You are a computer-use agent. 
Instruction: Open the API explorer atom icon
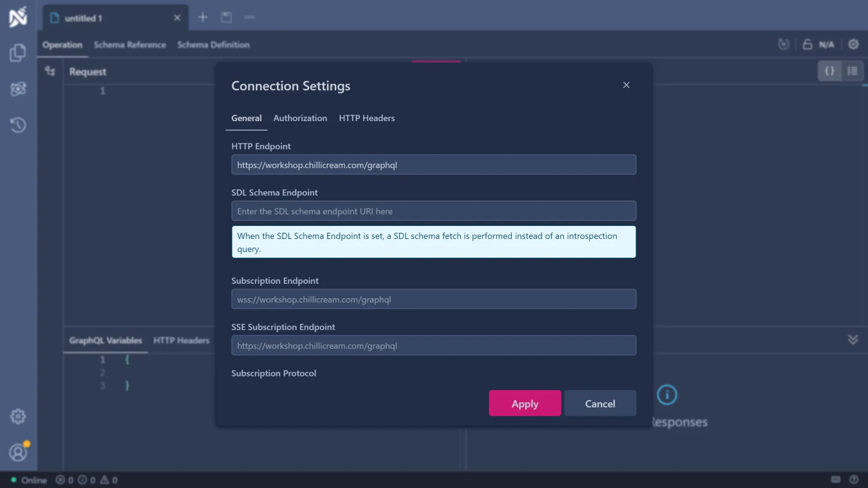(18, 89)
